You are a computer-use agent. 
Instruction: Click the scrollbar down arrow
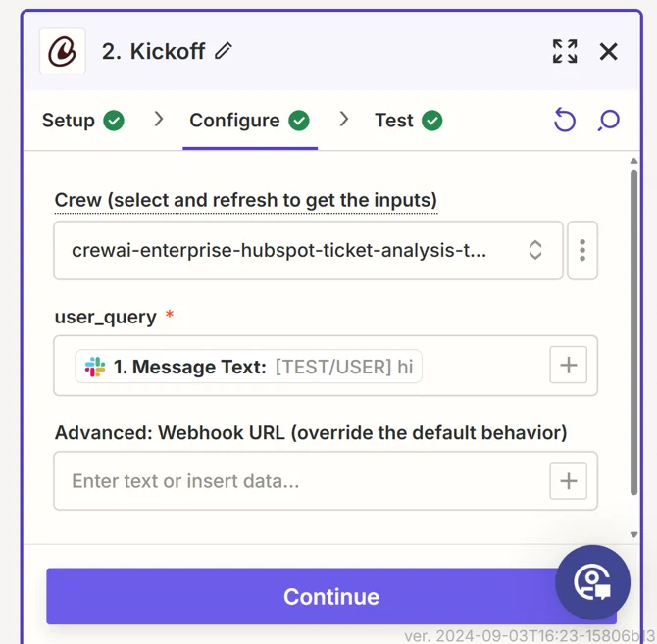click(634, 535)
